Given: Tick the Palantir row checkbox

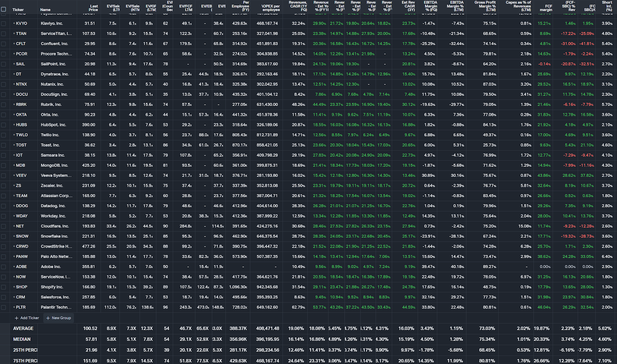Looking at the screenshot, I should tap(4, 307).
